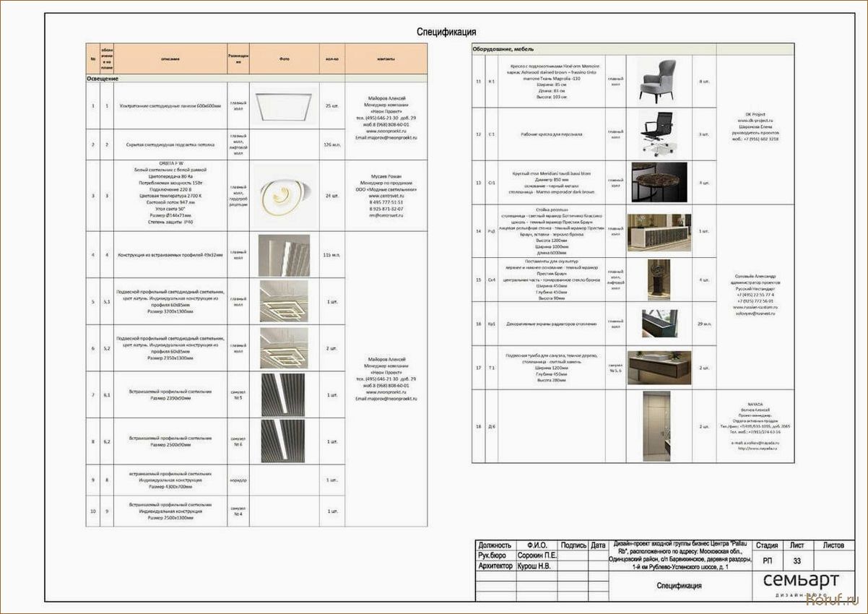The height and width of the screenshot is (614, 868).
Task: Click the sheet number "33" cell
Action: (x=797, y=561)
